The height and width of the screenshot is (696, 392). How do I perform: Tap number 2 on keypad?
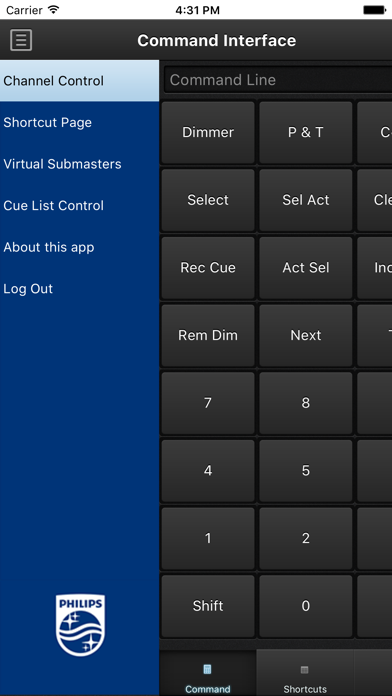pos(306,538)
